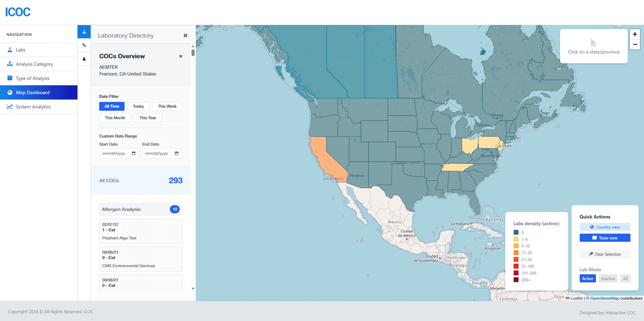Click scrollbar up arrow in directory panel
Screen dimensions: 644x321
193,46
